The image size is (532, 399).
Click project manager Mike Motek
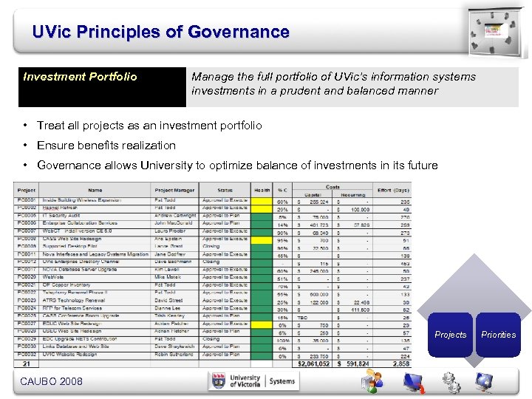pos(168,277)
